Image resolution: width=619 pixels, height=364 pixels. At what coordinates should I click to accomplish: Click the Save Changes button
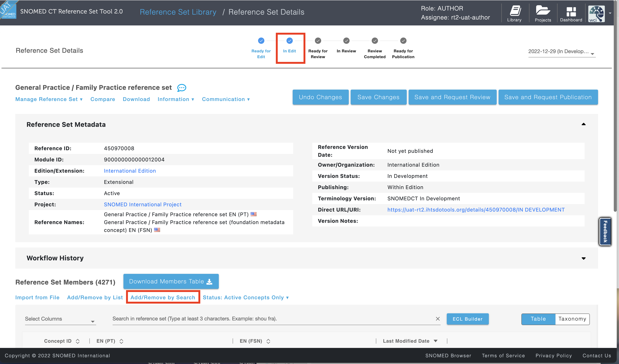[378, 97]
